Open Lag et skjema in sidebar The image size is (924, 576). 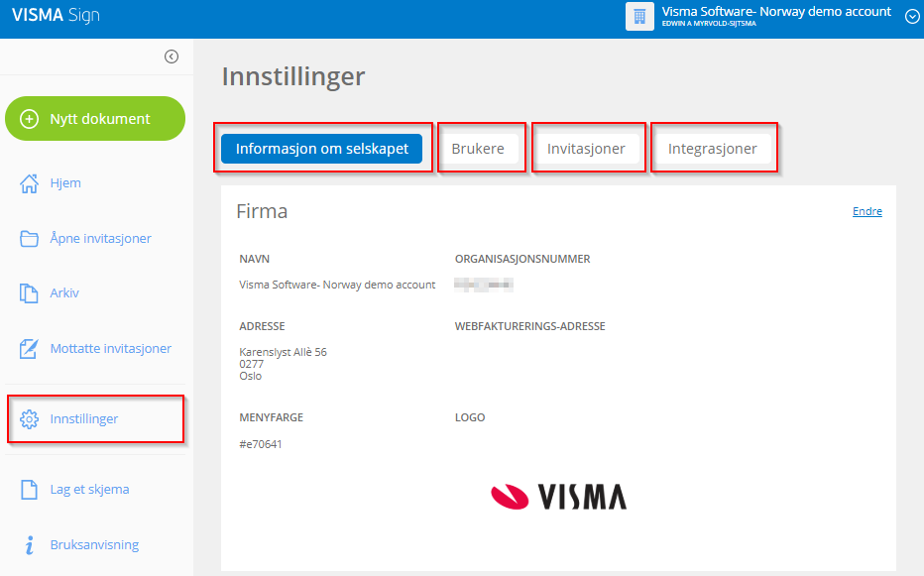pyautogui.click(x=89, y=490)
